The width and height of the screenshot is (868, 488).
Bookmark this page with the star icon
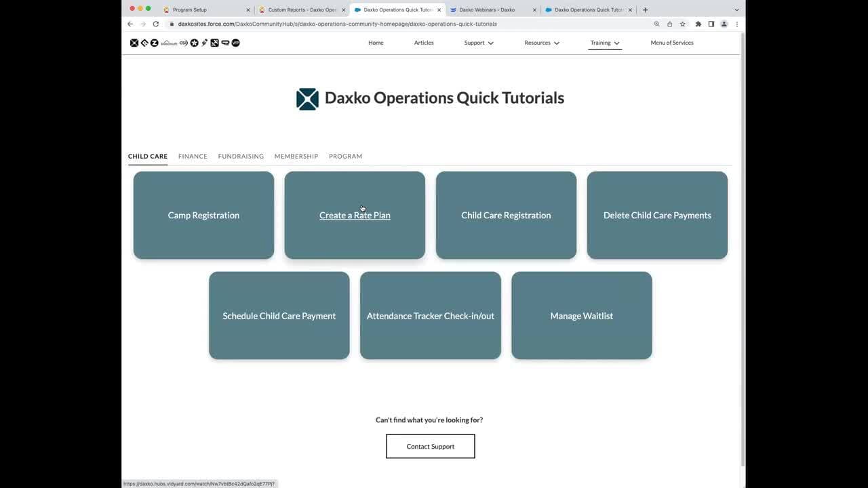click(682, 24)
